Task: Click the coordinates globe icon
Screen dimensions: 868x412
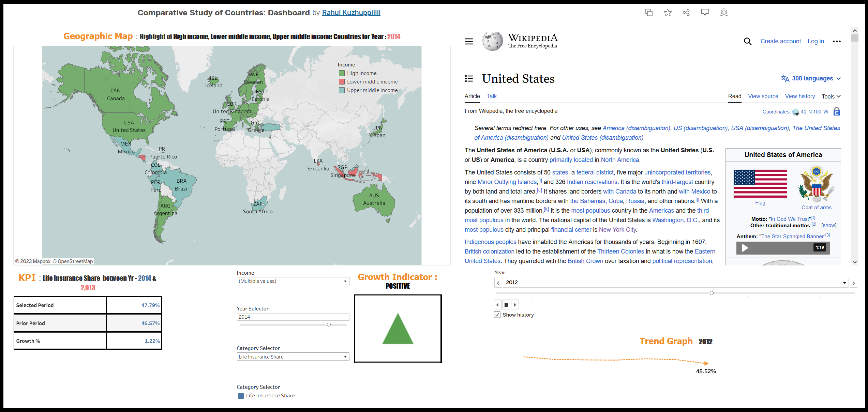Action: tap(796, 112)
